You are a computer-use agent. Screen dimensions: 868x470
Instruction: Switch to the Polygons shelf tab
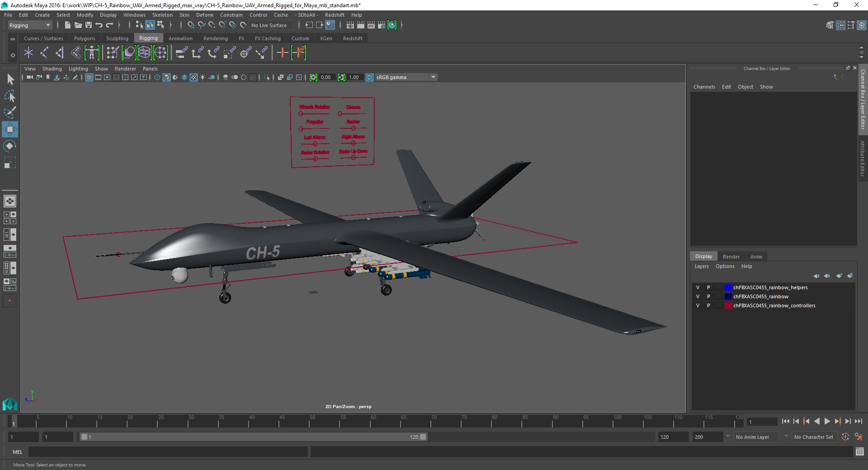85,38
